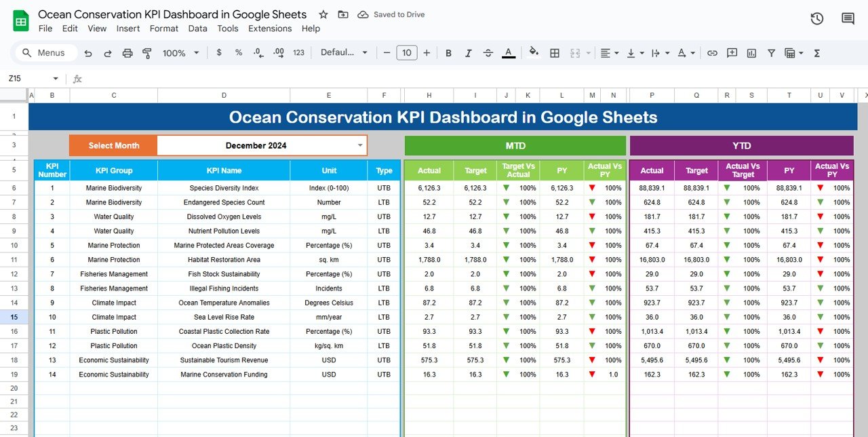The width and height of the screenshot is (868, 437).
Task: Open the Format menu
Action: (x=164, y=28)
